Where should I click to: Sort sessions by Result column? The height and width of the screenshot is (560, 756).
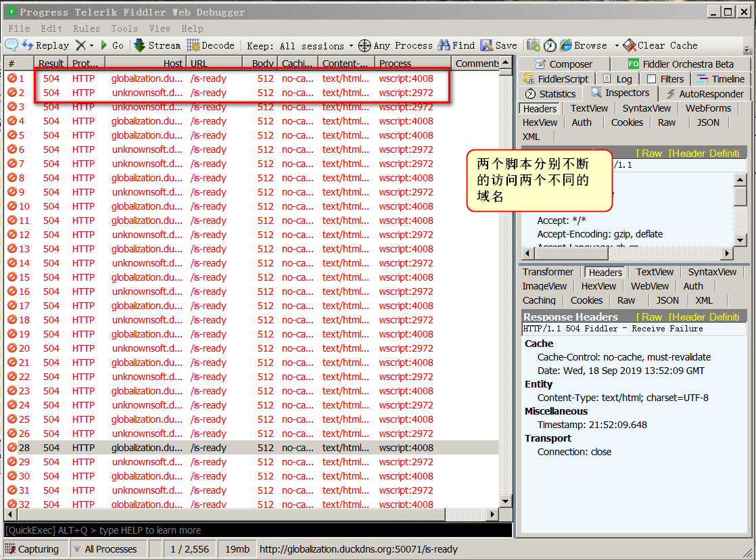tap(51, 63)
